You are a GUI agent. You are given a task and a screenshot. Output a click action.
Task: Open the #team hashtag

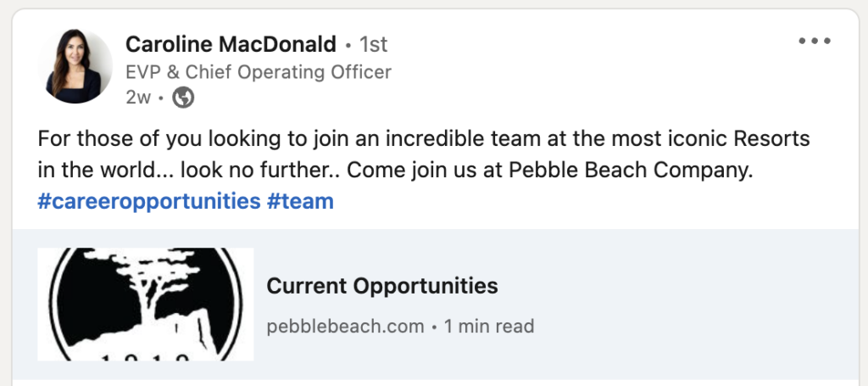[x=299, y=201]
